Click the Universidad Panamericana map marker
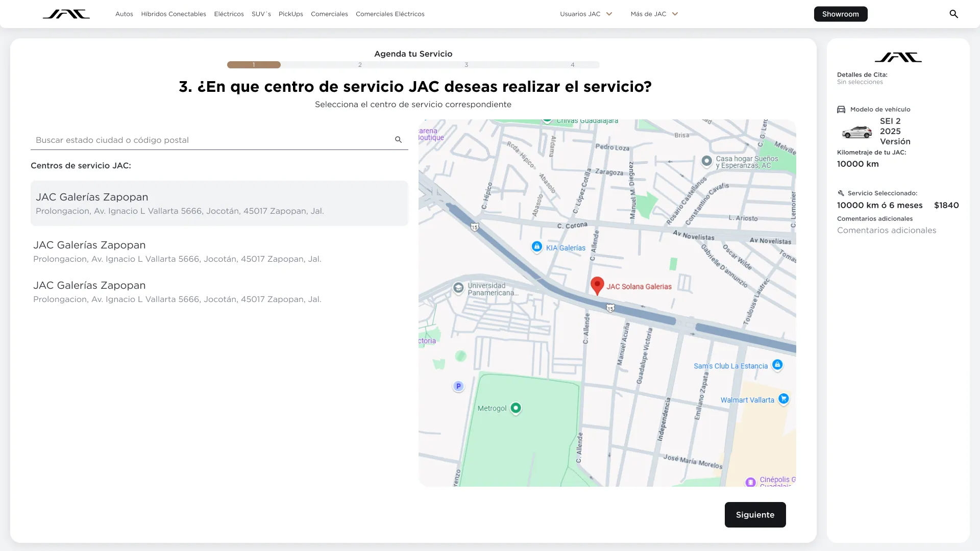 coord(458,288)
